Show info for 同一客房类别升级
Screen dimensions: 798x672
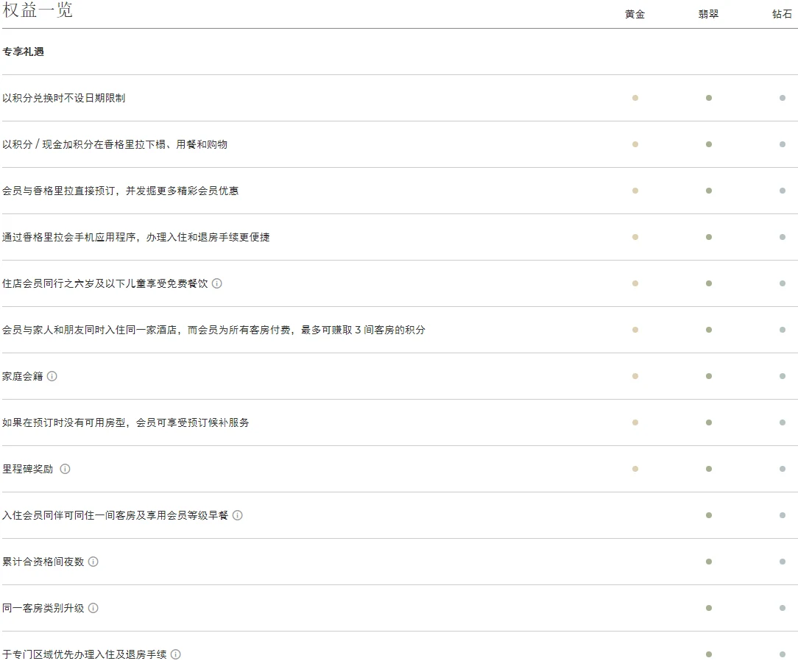point(93,608)
